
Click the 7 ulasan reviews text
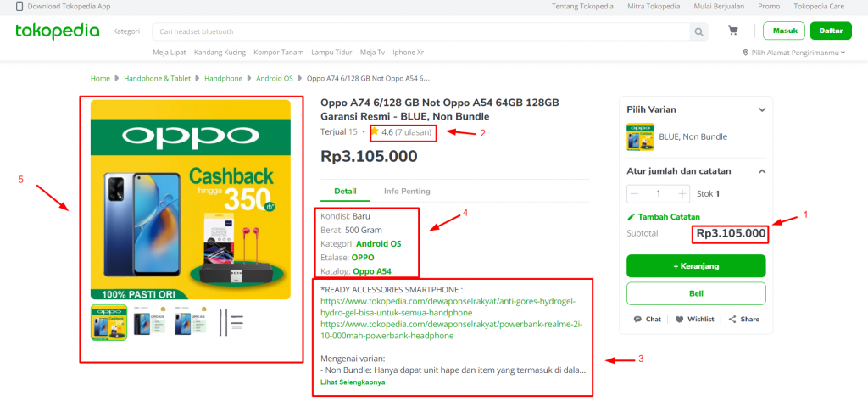point(413,131)
